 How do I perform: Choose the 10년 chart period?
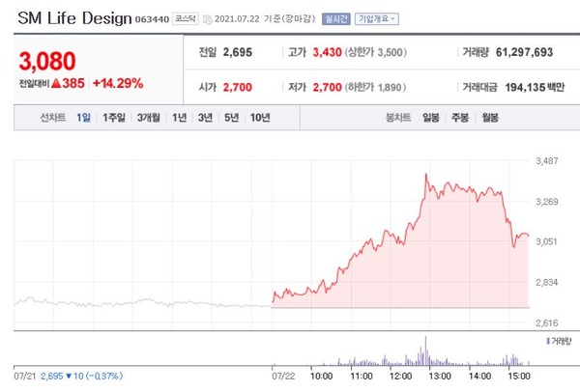(260, 118)
